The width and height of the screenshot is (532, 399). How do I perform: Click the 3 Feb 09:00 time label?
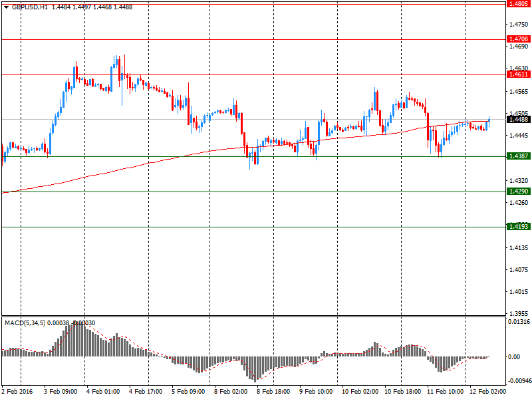click(61, 392)
